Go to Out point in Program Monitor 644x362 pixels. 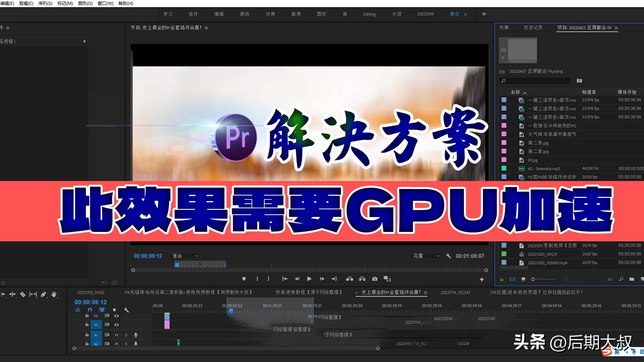coord(334,279)
